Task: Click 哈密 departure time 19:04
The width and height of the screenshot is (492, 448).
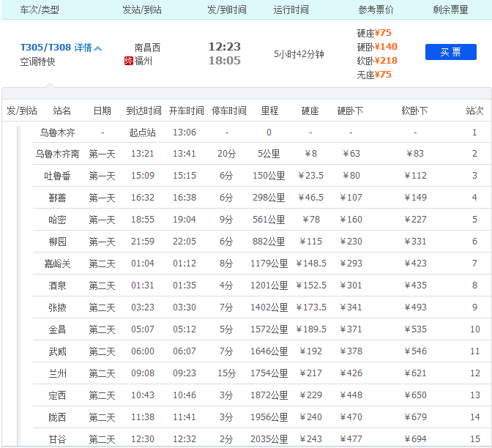Action: pos(184,220)
